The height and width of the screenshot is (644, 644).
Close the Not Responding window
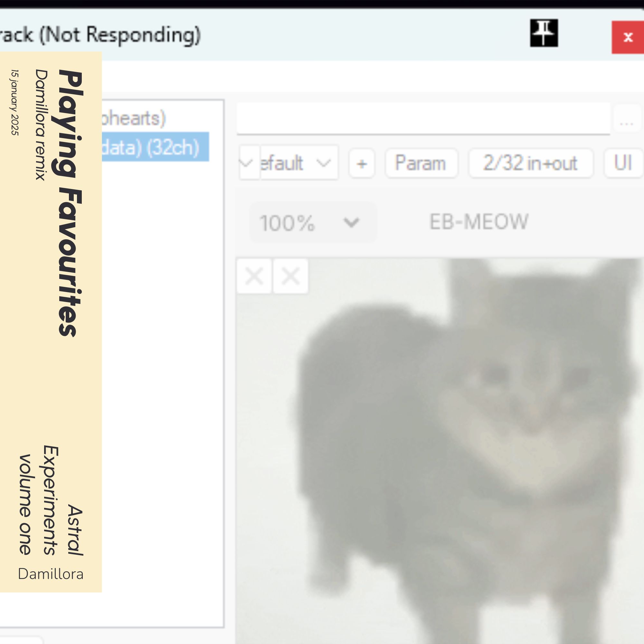coord(628,37)
